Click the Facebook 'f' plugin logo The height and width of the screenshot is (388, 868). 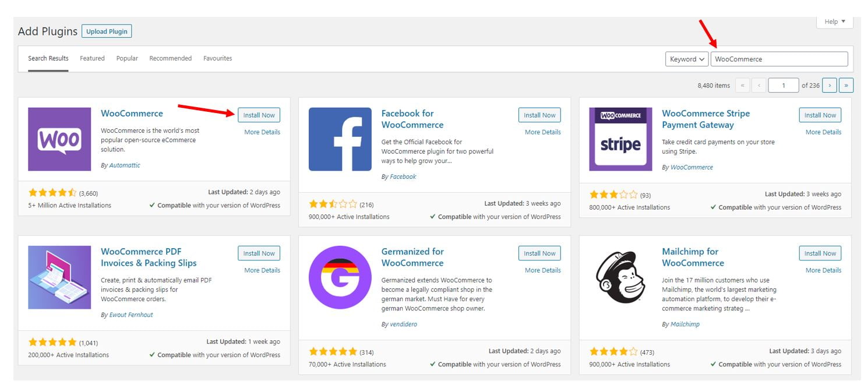click(x=340, y=139)
